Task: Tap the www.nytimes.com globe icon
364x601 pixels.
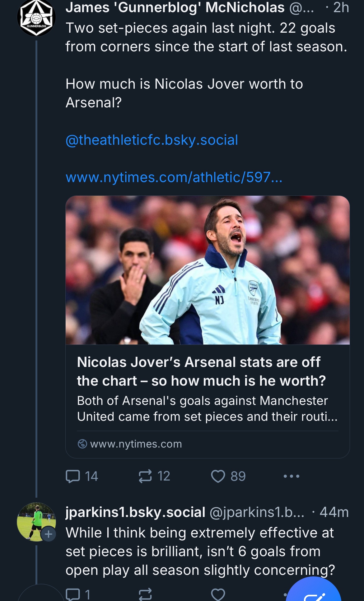Action: [82, 444]
